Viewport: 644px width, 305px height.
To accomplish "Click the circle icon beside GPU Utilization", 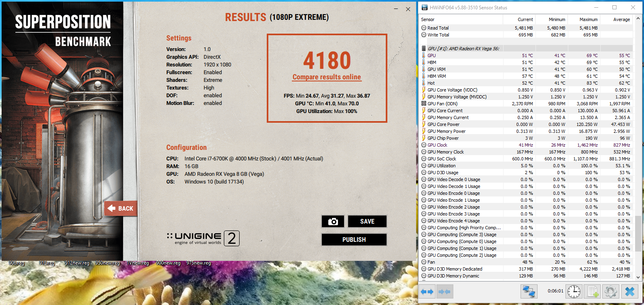I will [x=424, y=166].
